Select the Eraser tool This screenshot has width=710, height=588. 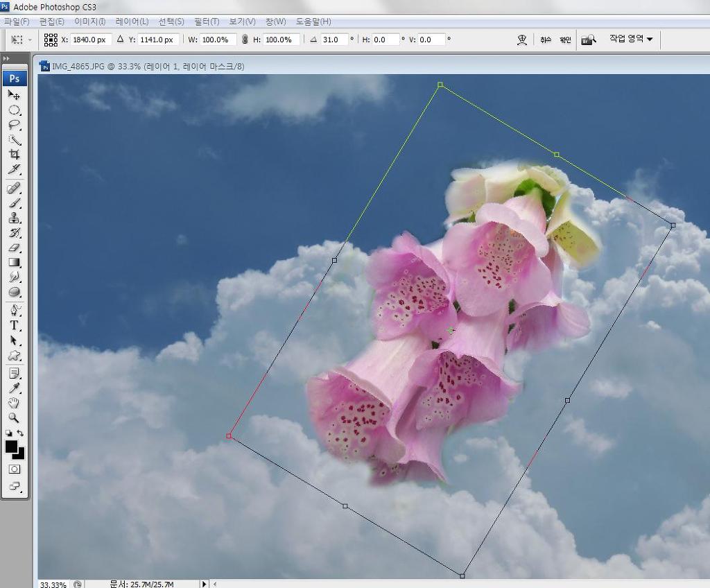click(14, 248)
